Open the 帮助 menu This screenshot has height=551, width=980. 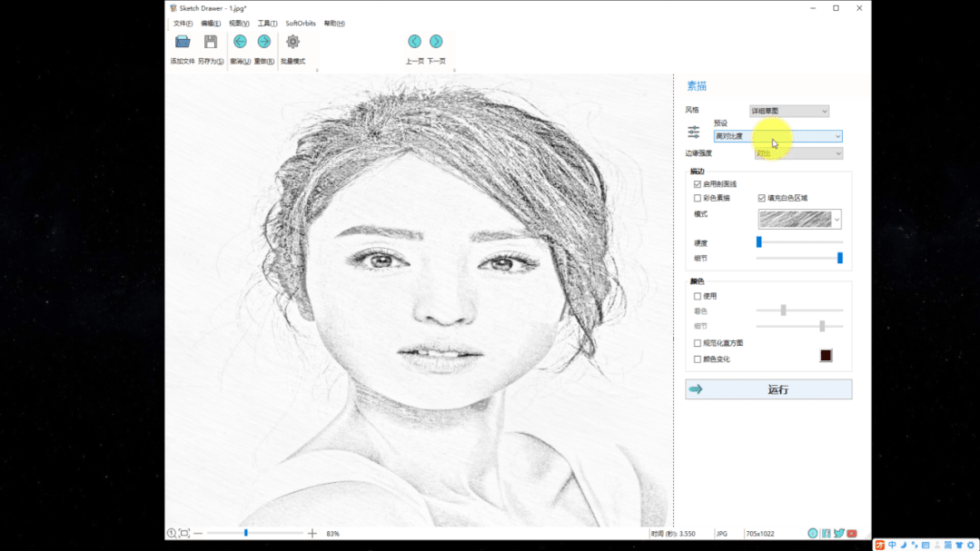[334, 23]
